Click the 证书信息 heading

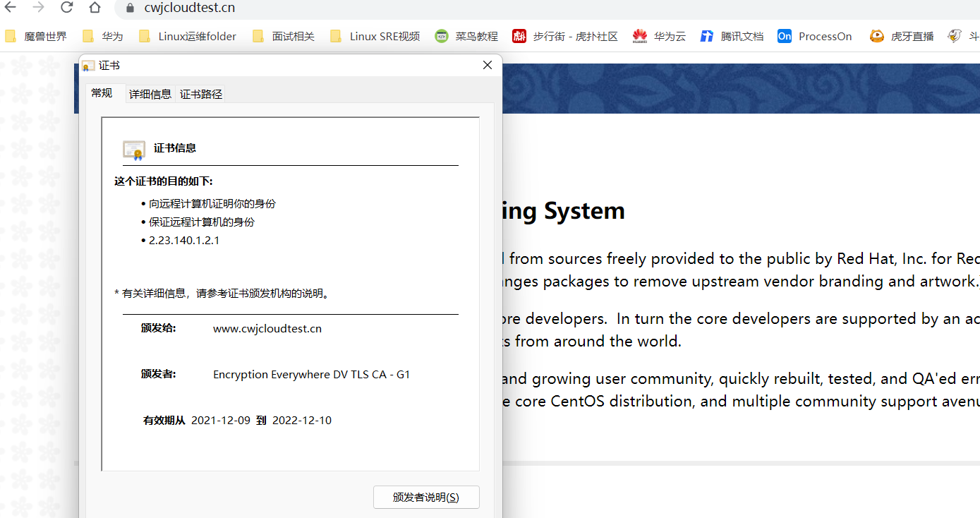(175, 147)
